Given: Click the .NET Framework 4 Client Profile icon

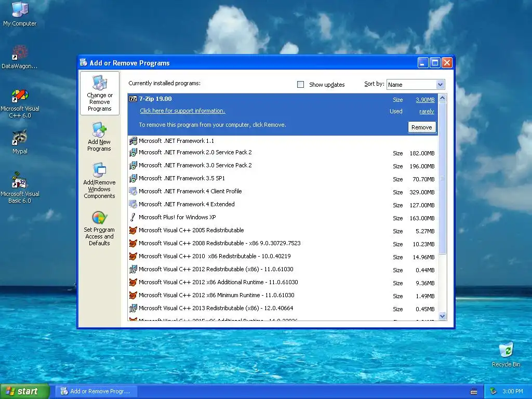Looking at the screenshot, I should click(133, 191).
